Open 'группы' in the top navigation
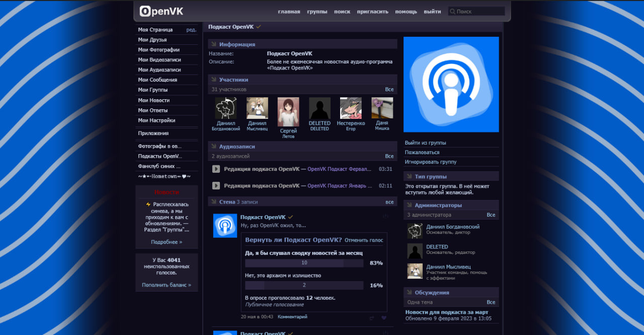This screenshot has height=335, width=644. [317, 12]
